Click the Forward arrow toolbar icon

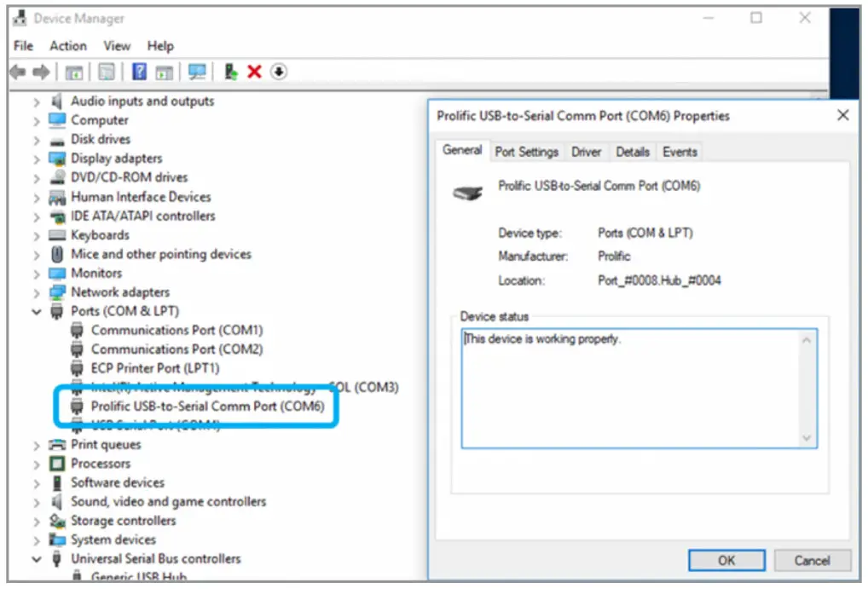pos(42,72)
